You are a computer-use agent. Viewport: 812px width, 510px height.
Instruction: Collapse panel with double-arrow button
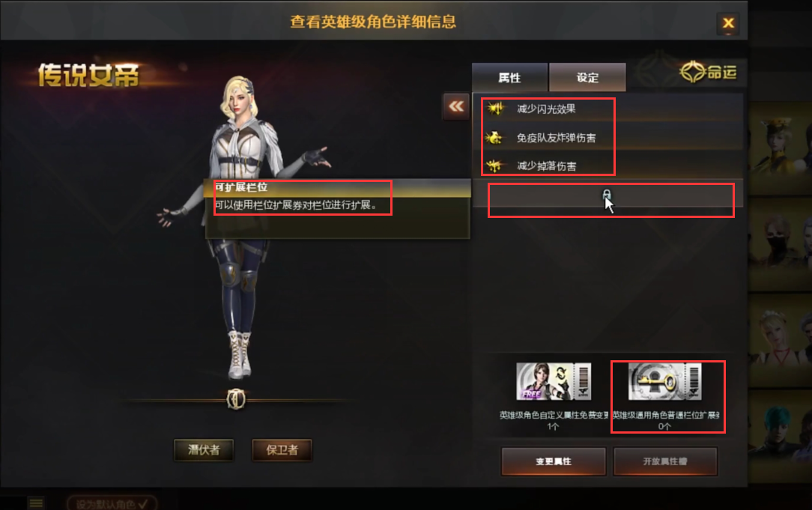coord(456,106)
